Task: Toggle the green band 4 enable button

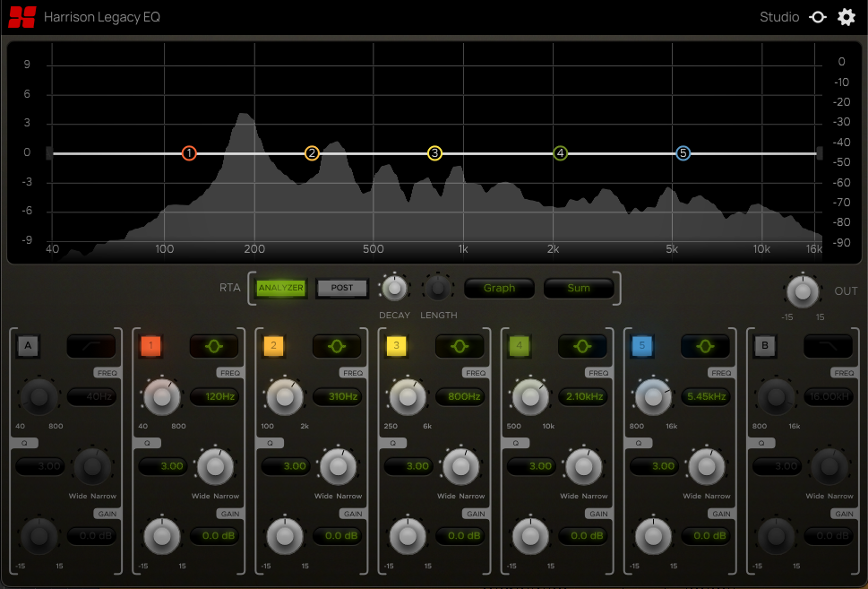Action: click(520, 346)
